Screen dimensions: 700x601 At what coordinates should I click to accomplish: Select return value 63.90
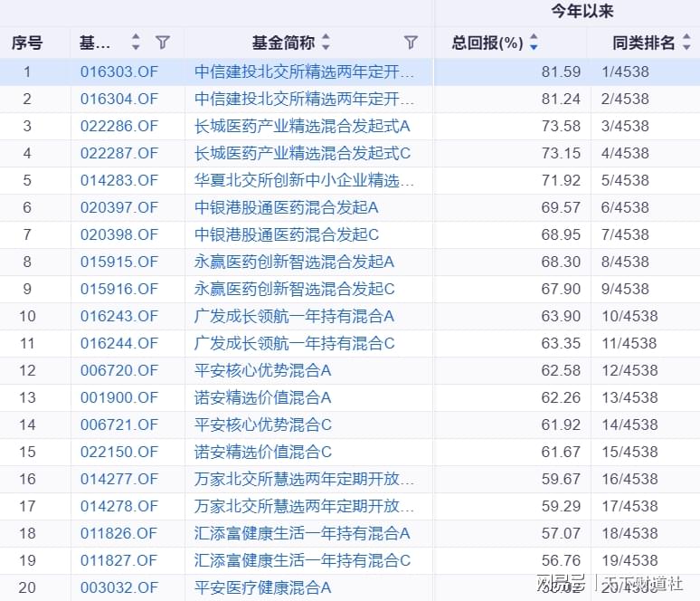561,317
